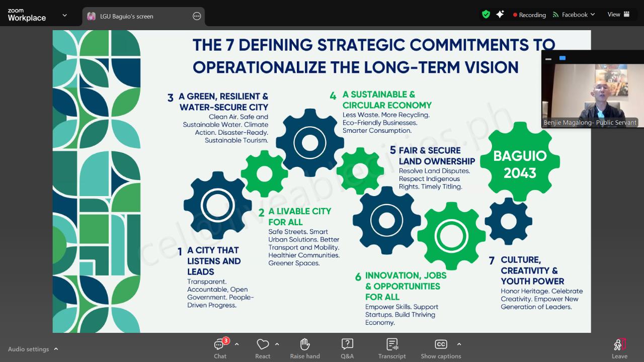Open the Transcript panel
This screenshot has width=644, height=362.
point(392,348)
